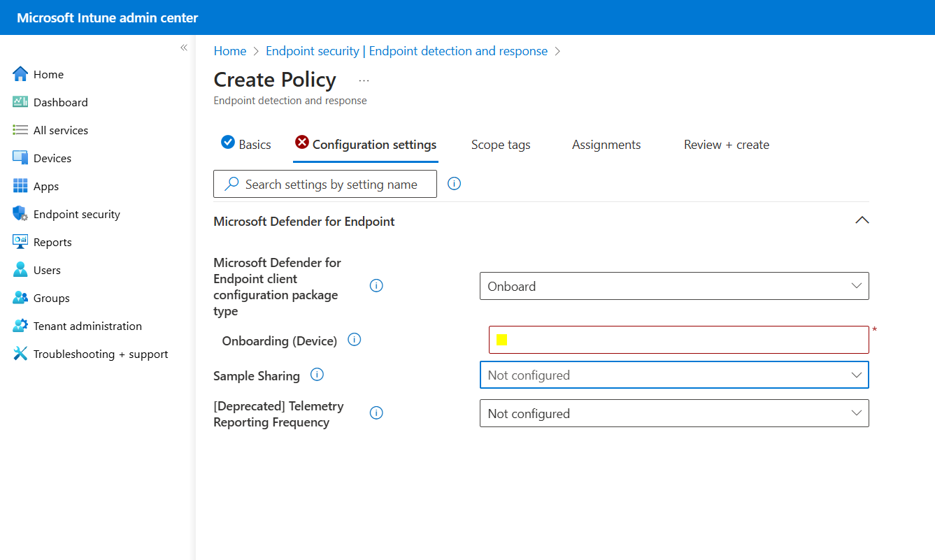Screen dimensions: 935x560
Task: Click the Tenant administration icon
Action: (20, 326)
